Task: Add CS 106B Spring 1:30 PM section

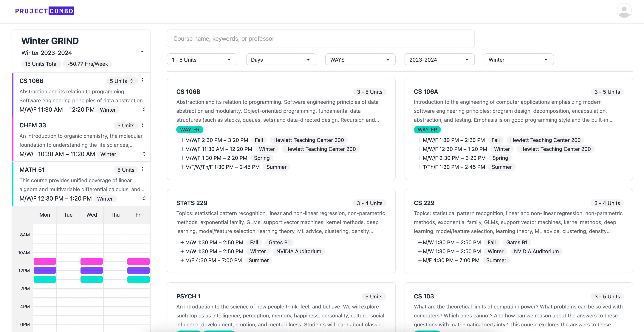Action: pyautogui.click(x=182, y=158)
